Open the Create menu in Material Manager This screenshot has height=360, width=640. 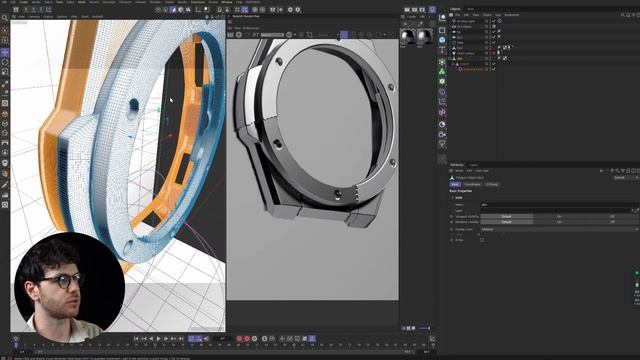point(411,17)
